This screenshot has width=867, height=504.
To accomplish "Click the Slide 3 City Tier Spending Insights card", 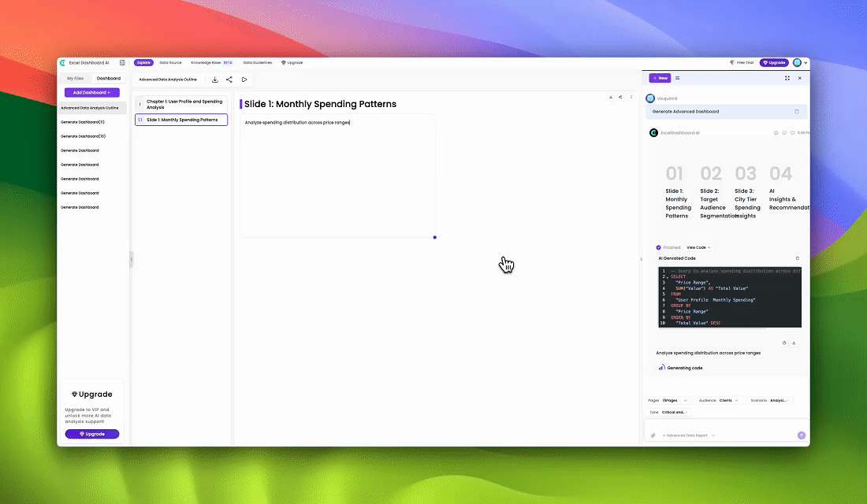I will 747,192.
